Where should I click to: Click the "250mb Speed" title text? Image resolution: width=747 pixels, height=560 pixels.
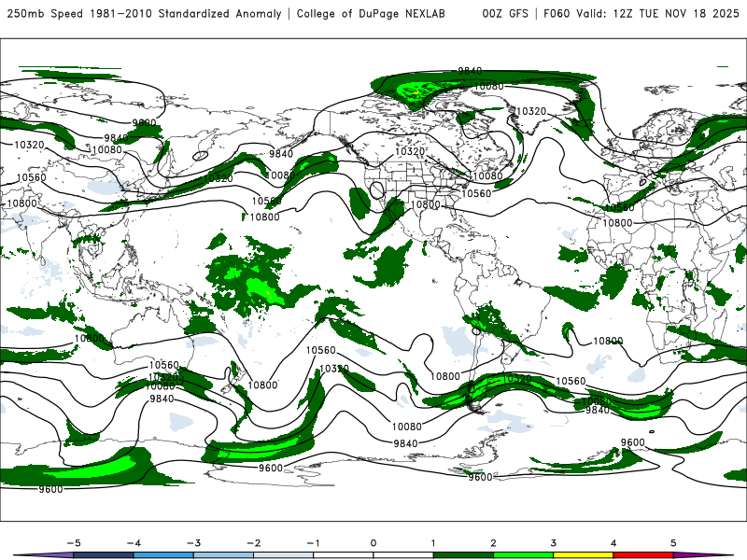pos(46,13)
